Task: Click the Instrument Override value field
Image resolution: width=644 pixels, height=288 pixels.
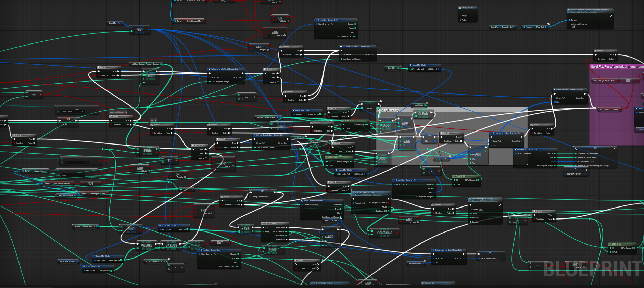Action: pos(573,27)
